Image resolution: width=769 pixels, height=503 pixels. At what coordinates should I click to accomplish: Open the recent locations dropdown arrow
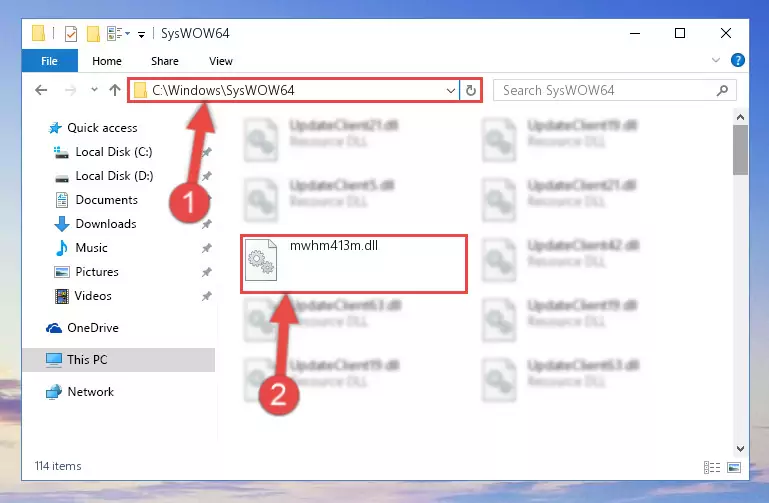tap(94, 90)
